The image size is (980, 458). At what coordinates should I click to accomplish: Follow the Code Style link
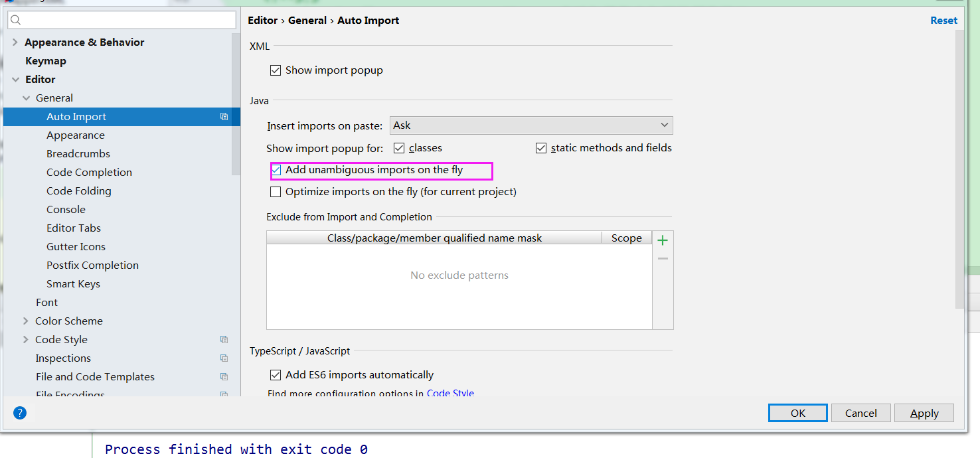tap(450, 393)
